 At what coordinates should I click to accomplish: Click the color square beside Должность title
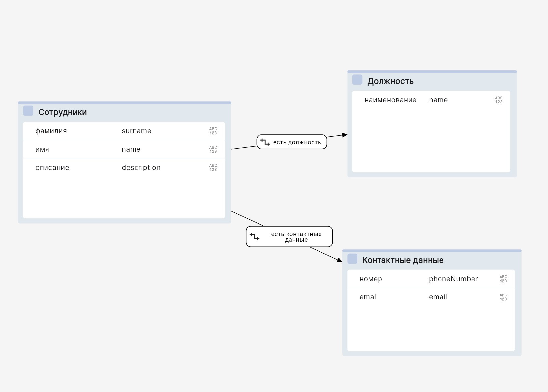[x=357, y=80]
